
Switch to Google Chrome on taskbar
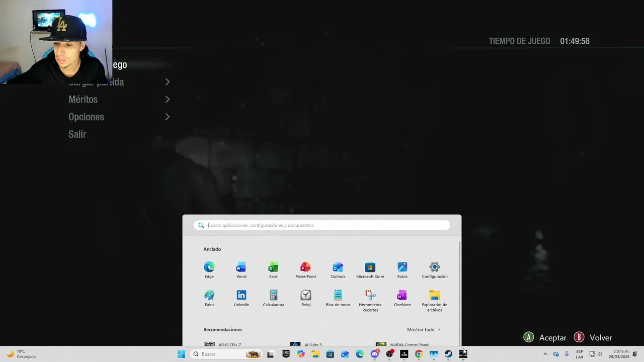coord(419,354)
